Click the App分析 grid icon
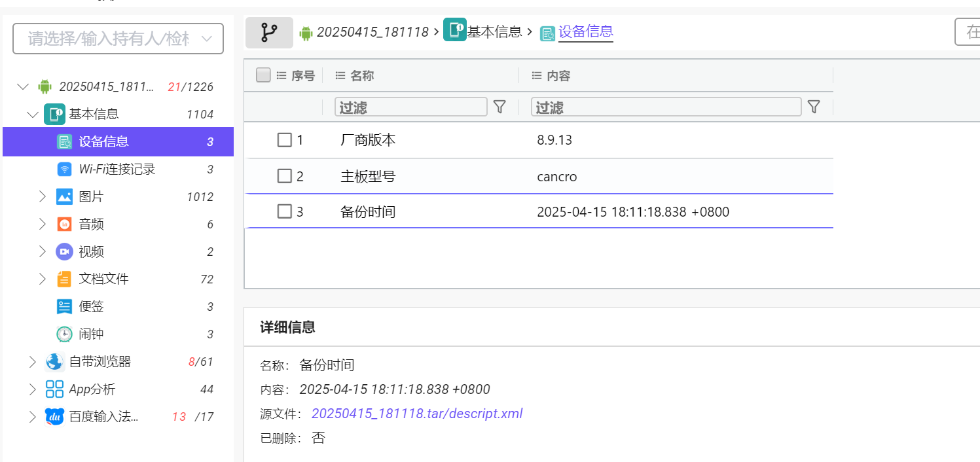 point(54,389)
